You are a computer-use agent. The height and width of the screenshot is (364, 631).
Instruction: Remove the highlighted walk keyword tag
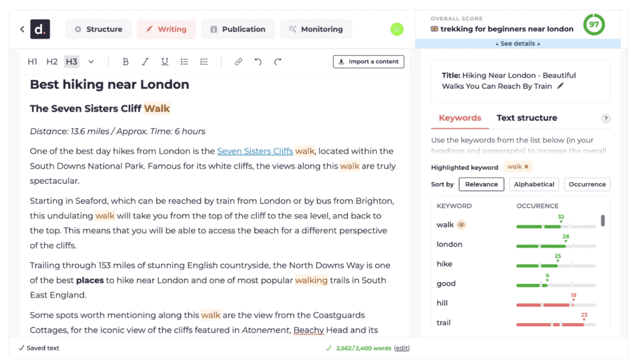(526, 167)
